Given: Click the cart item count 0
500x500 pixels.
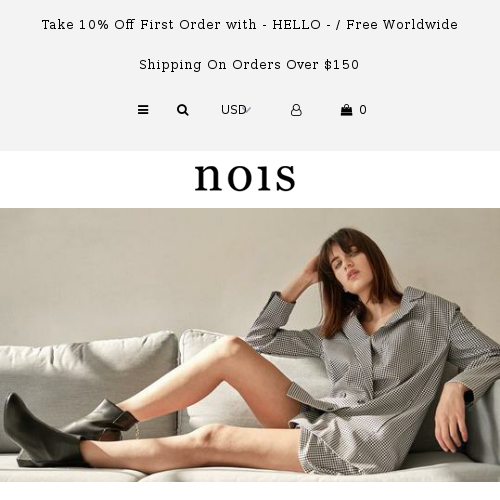Looking at the screenshot, I should [363, 110].
